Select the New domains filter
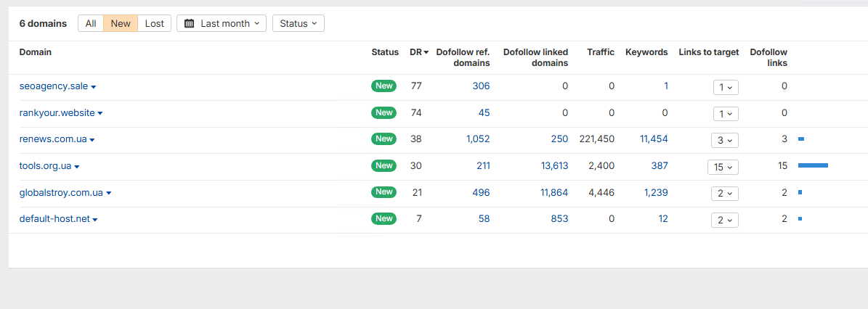 pyautogui.click(x=121, y=23)
